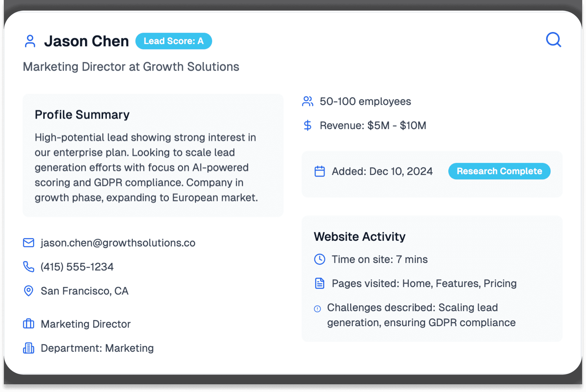Click the phone handset icon

29,267
